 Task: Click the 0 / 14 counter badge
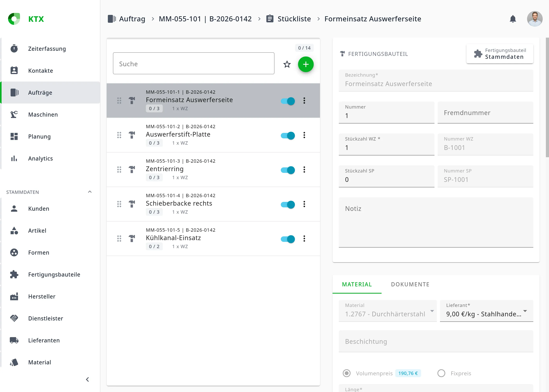[304, 48]
